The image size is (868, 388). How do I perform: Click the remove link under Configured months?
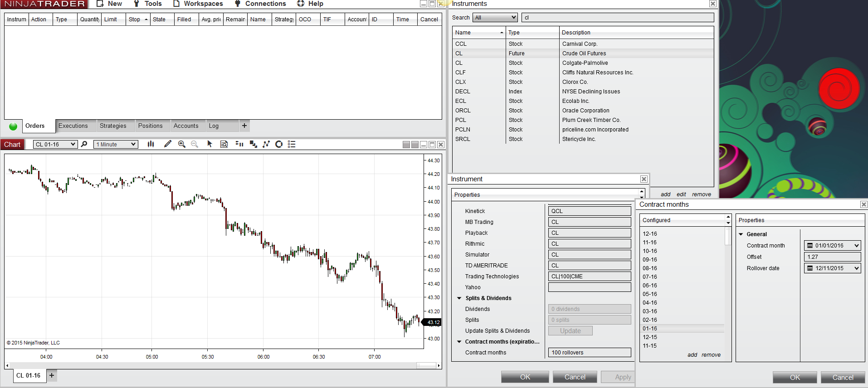pos(711,355)
